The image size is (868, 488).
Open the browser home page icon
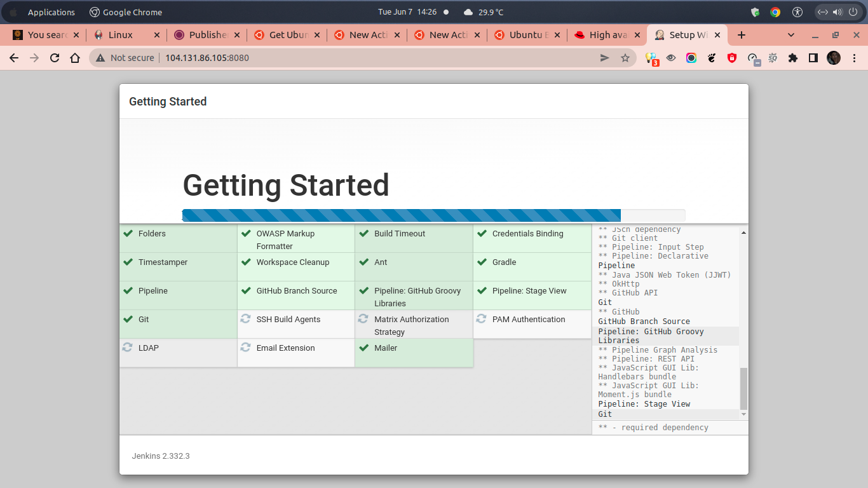coord(75,58)
